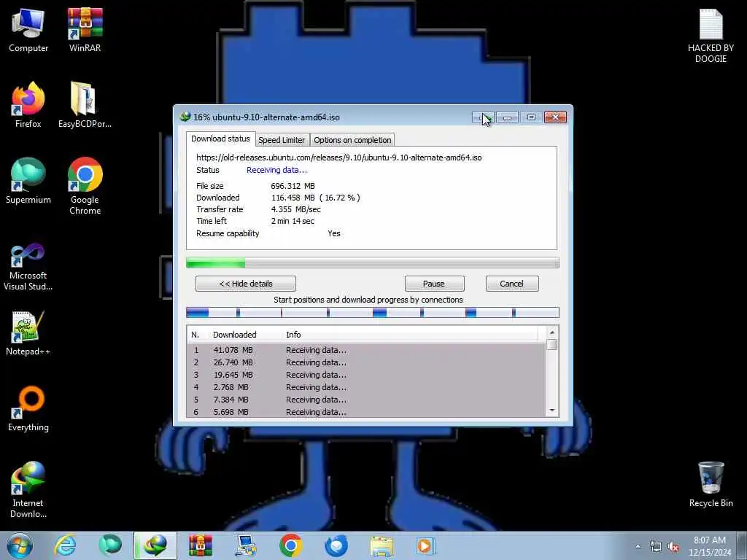747x560 pixels.
Task: Maximize the IDM download window
Action: click(531, 117)
